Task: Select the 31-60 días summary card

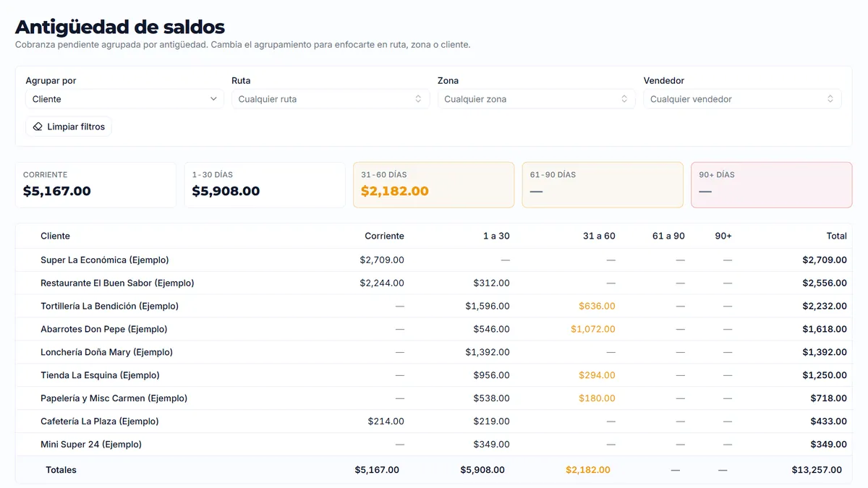Action: 433,185
